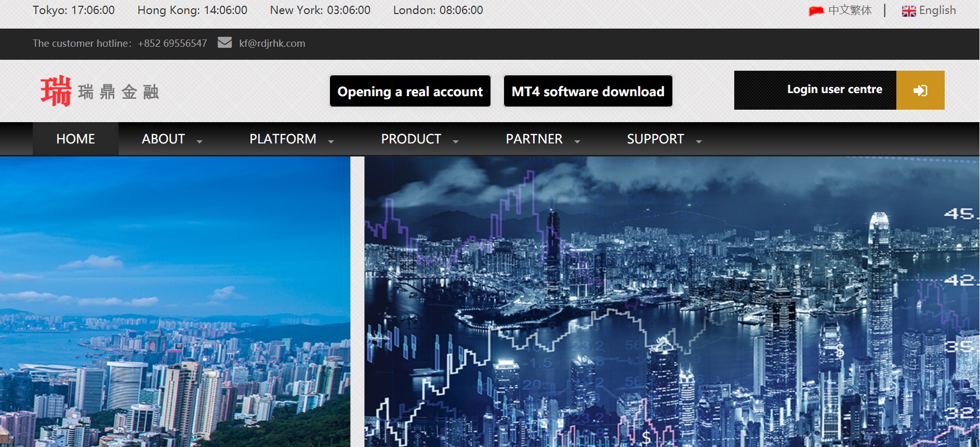The height and width of the screenshot is (447, 980).
Task: Click the Chinese flag icon
Action: pos(816,11)
